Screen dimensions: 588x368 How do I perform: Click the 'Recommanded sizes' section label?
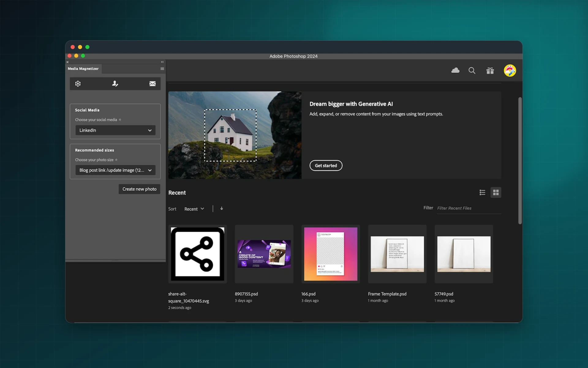(95, 150)
